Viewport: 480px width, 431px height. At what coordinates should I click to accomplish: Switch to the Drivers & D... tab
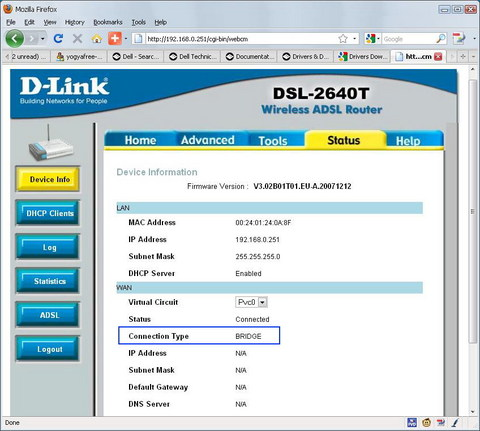point(306,57)
